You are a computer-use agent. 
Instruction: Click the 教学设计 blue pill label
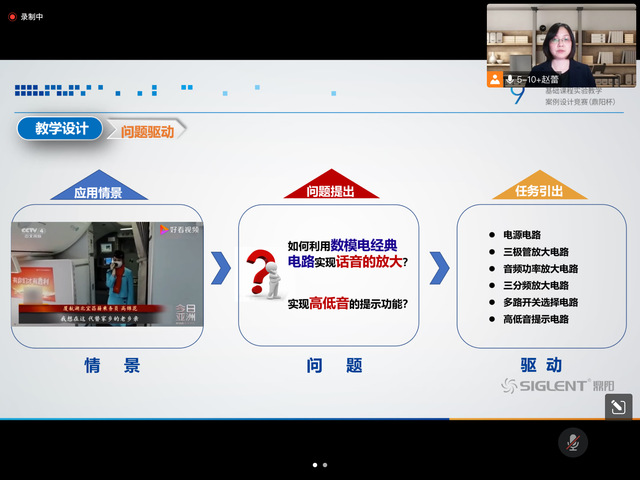60,129
